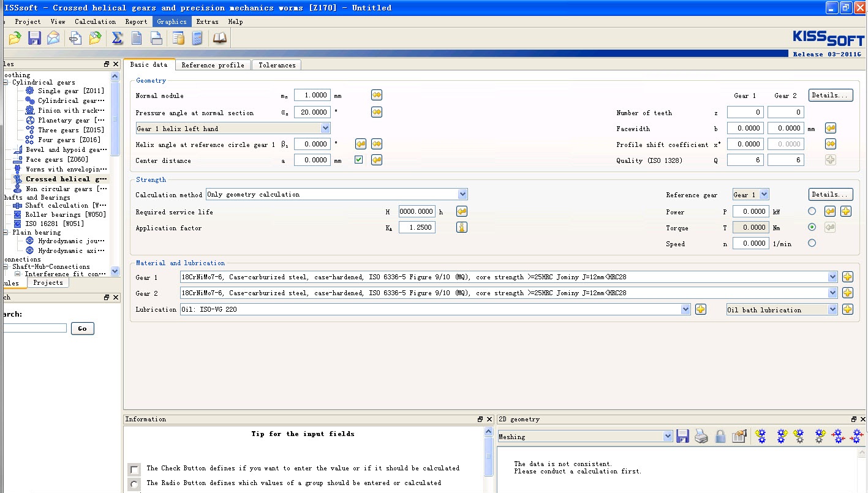Viewport: 868px width, 493px height.
Task: Click the Normal module input field
Action: point(312,95)
